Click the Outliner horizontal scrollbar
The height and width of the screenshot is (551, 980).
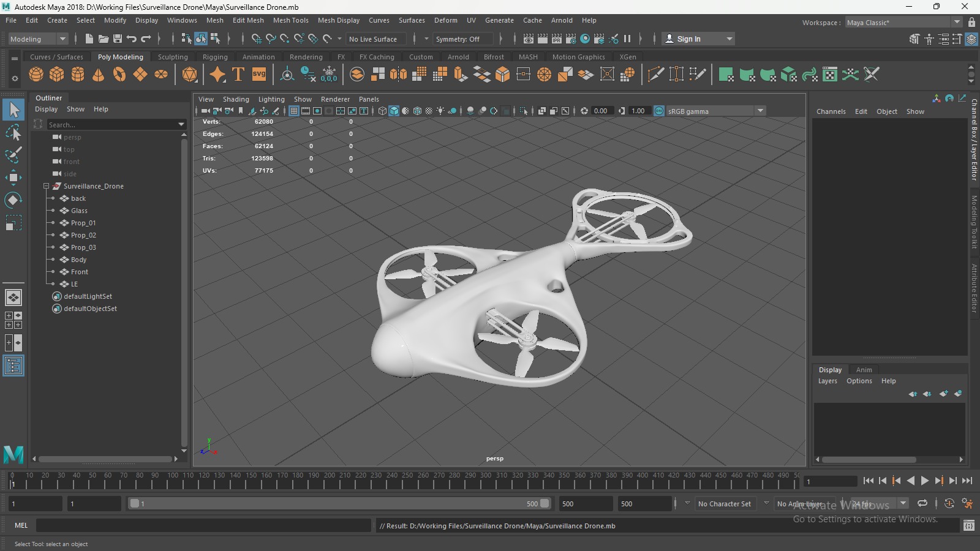[106, 459]
